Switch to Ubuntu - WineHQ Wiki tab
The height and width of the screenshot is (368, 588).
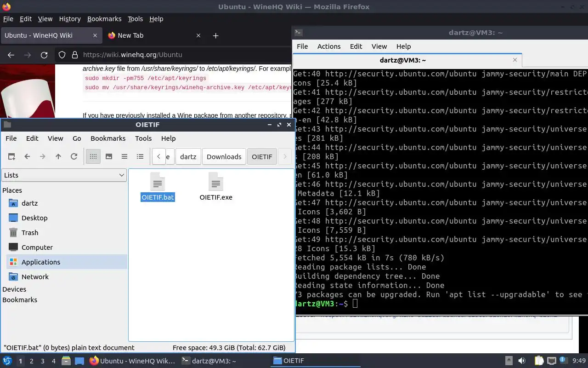[x=51, y=35]
